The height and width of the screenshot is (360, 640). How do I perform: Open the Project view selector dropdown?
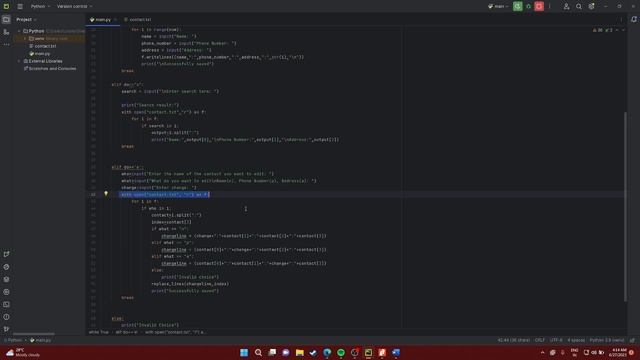point(27,20)
